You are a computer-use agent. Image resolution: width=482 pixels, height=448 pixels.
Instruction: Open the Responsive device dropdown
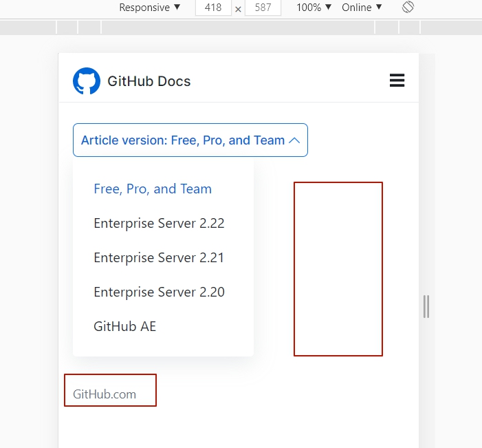(149, 7)
